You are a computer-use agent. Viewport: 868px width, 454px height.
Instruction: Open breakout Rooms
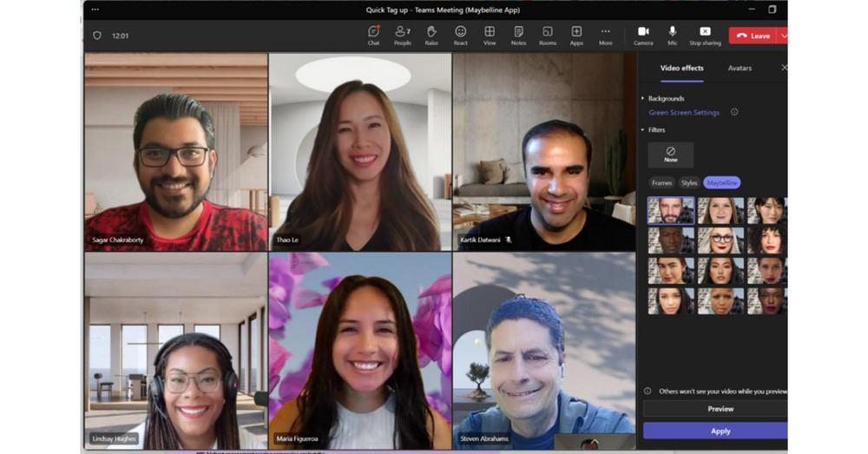[x=548, y=36]
